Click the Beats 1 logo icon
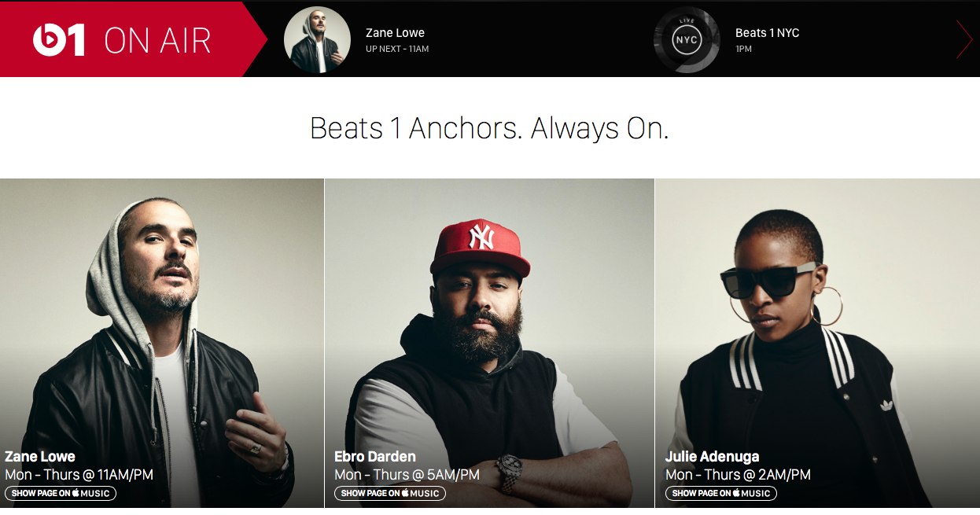The width and height of the screenshot is (980, 515). tap(59, 40)
